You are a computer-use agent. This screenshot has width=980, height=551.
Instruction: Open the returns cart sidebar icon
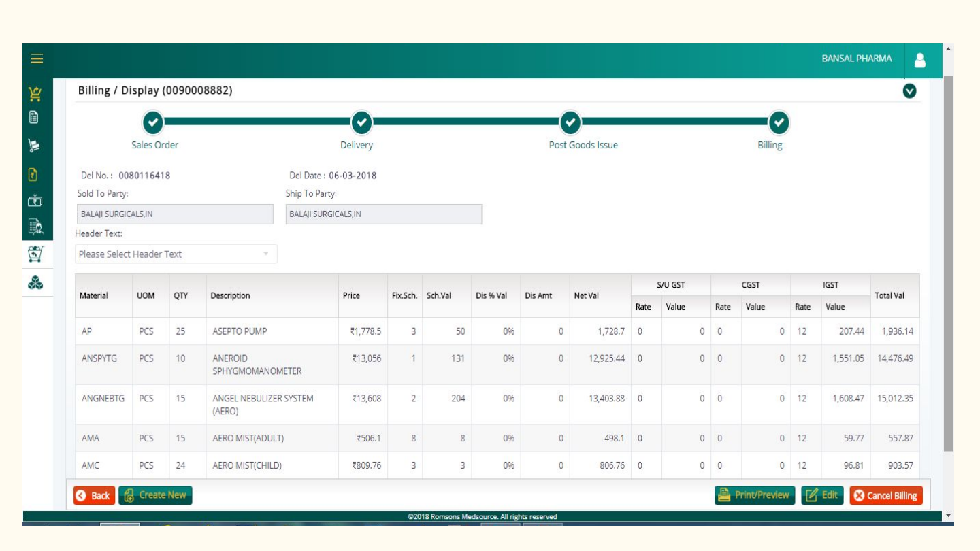pos(35,254)
